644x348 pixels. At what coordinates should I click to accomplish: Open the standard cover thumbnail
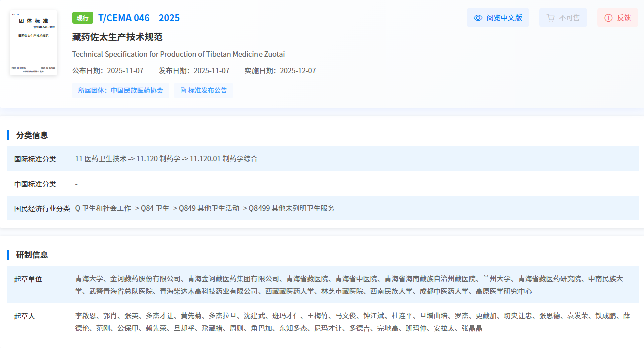point(34,42)
